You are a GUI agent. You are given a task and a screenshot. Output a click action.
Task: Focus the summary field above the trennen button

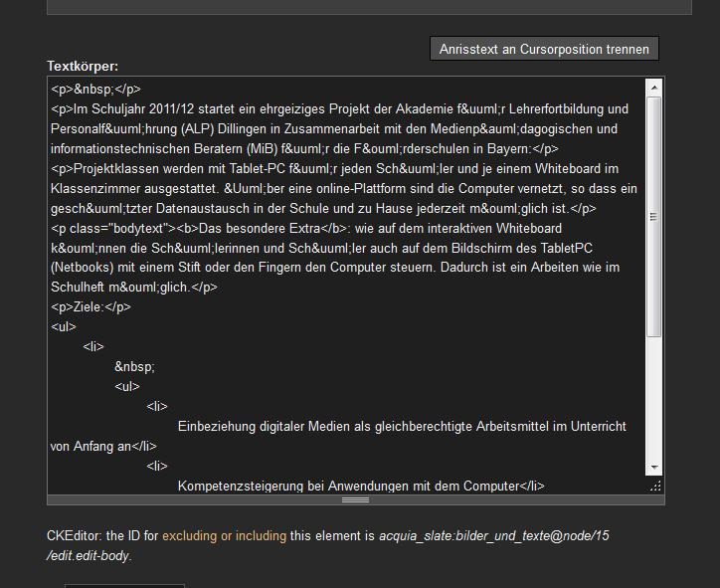[x=369, y=7]
